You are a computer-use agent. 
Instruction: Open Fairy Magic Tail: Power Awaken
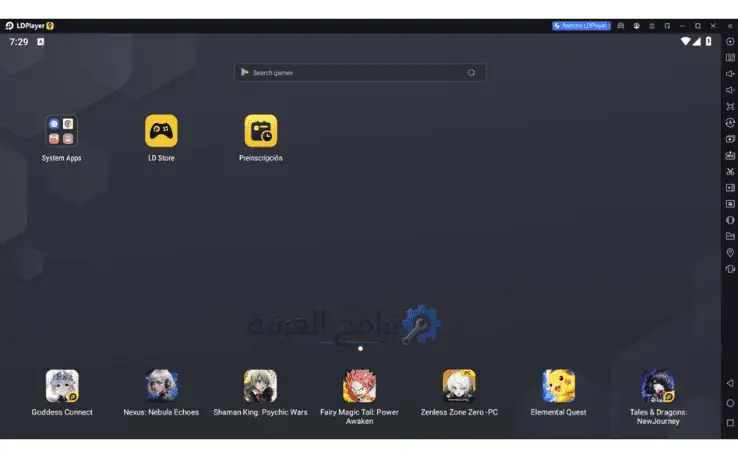(360, 386)
